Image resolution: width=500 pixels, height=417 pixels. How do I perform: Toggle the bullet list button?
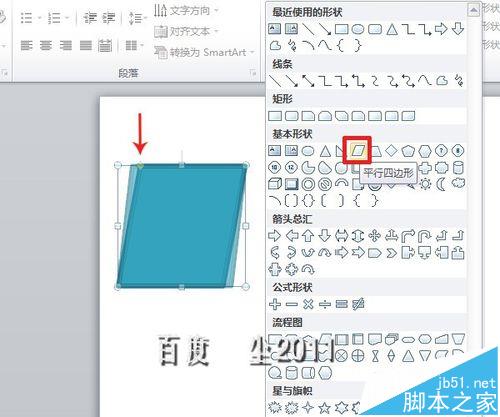(26, 18)
